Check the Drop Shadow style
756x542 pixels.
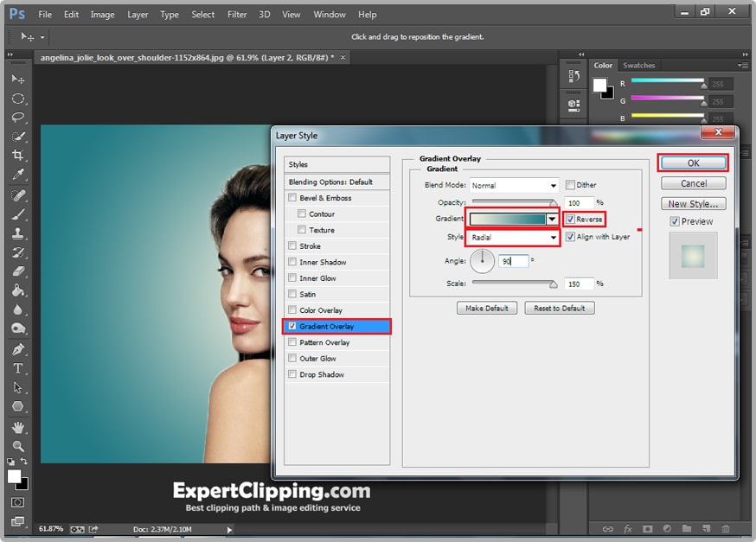tap(292, 374)
